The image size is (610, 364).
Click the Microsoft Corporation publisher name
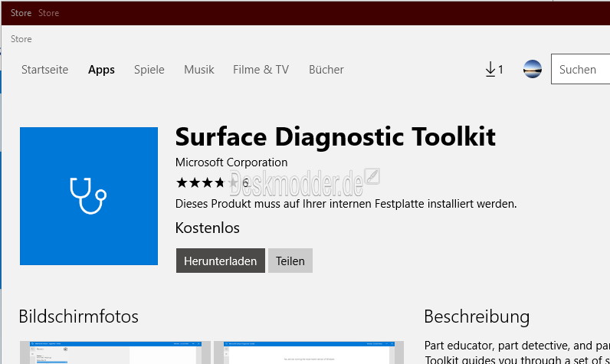[231, 162]
